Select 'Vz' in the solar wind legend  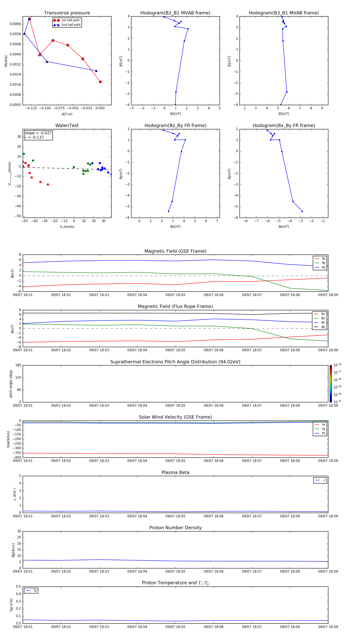[320, 433]
